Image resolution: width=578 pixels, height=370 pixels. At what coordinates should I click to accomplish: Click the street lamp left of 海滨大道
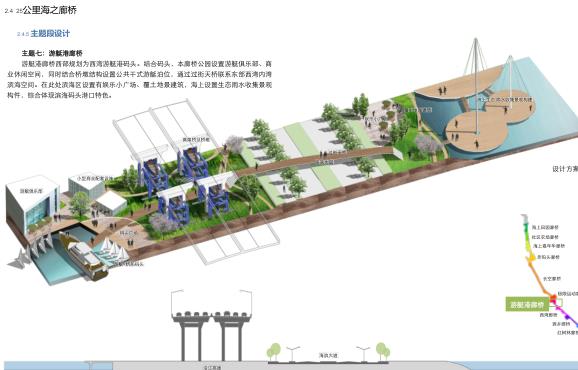tap(293, 353)
